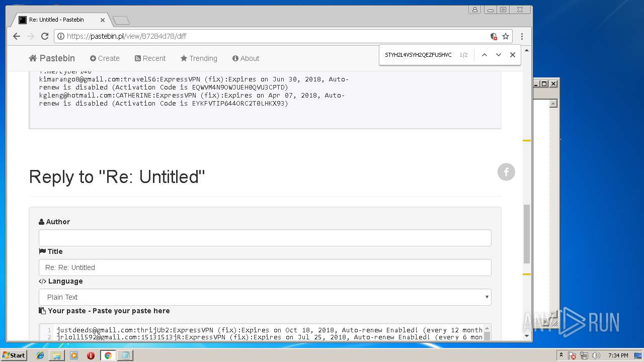Click the page vertical scrollbar thumb
Screen dimensions: 644x362
527,234
